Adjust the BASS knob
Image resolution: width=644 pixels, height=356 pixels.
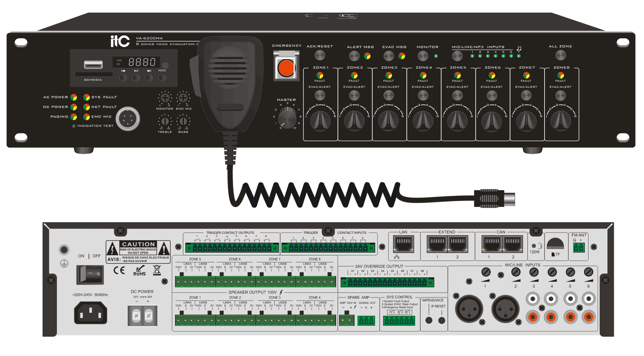[x=183, y=121]
